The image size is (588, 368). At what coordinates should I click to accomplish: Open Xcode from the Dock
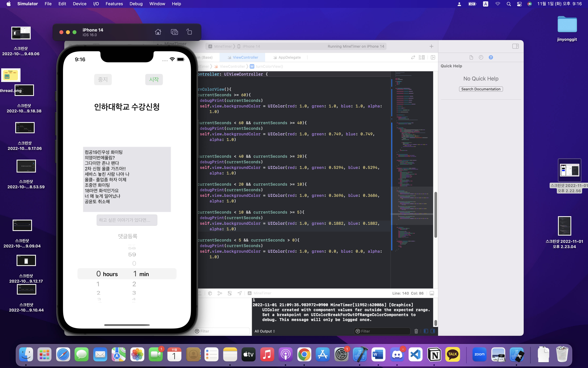pos(360,355)
